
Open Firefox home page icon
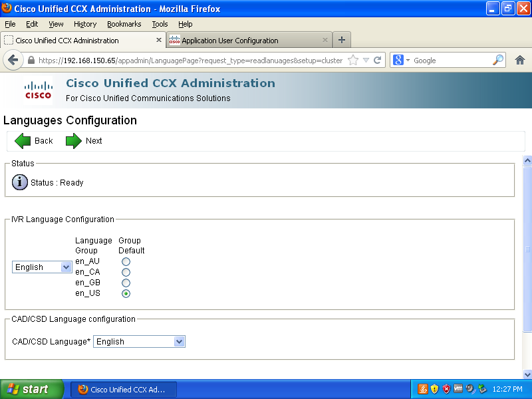tap(520, 61)
